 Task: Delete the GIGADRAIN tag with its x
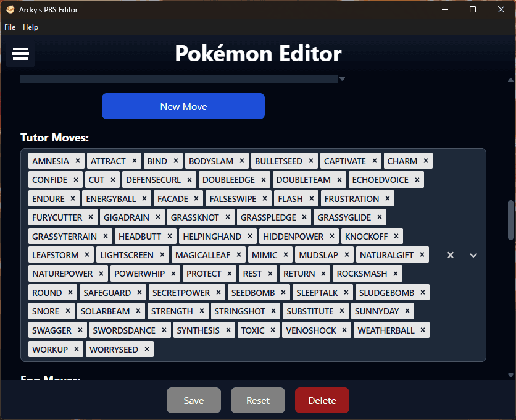point(159,217)
